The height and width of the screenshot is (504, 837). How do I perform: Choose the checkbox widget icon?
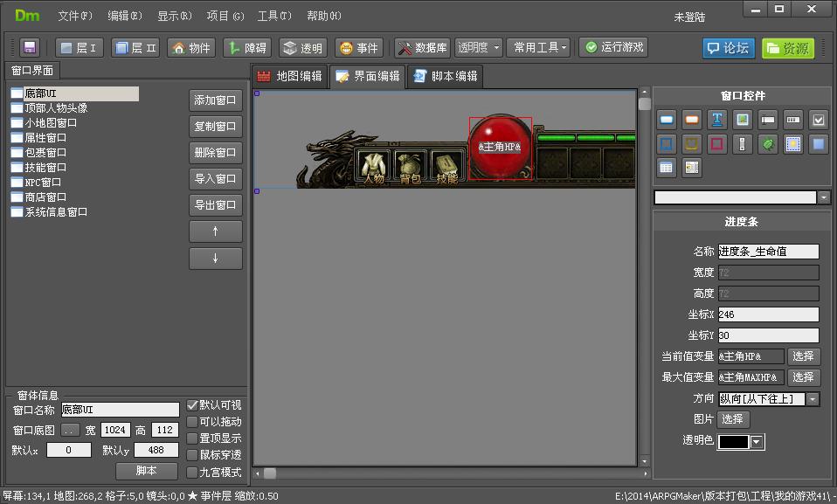point(819,120)
